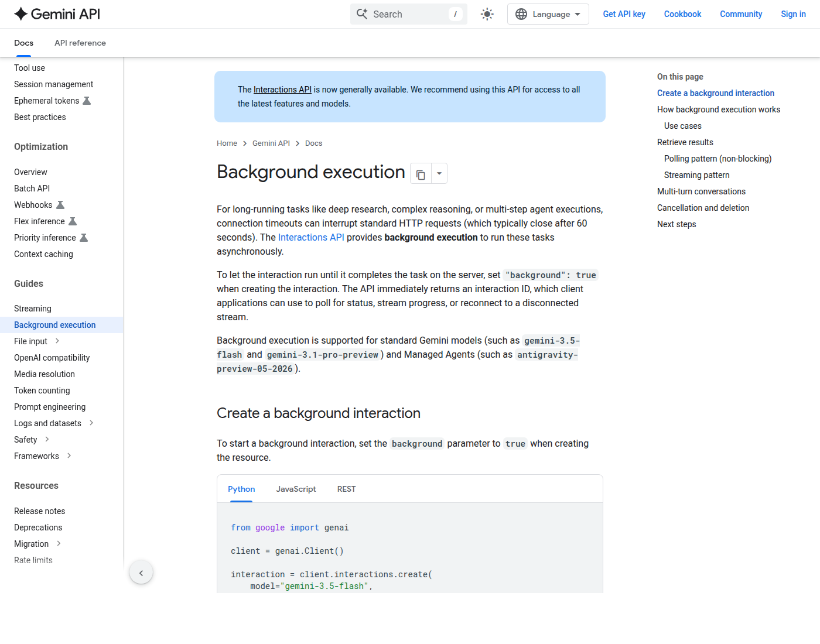This screenshot has width=820, height=644.
Task: Jump to Streaming pattern section
Action: click(x=696, y=175)
